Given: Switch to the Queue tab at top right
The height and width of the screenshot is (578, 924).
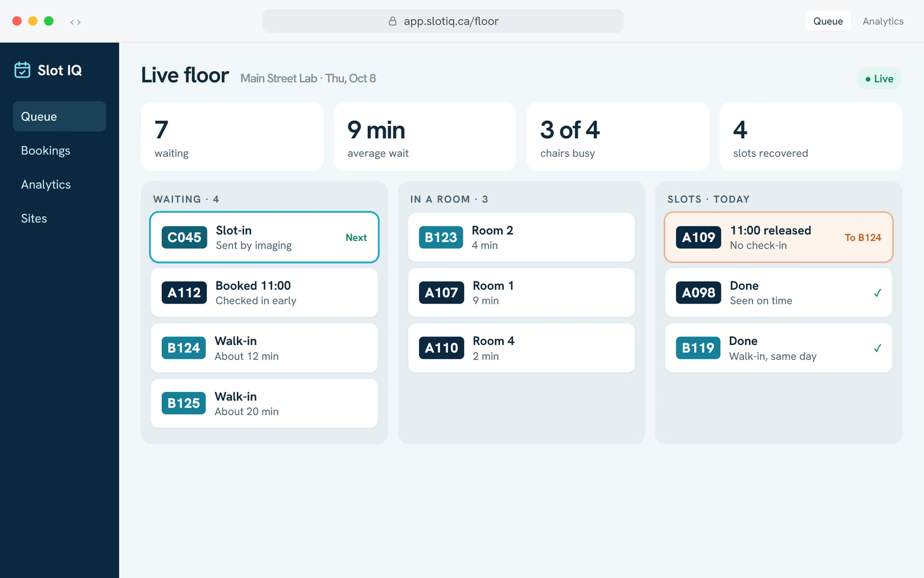Looking at the screenshot, I should click(828, 21).
